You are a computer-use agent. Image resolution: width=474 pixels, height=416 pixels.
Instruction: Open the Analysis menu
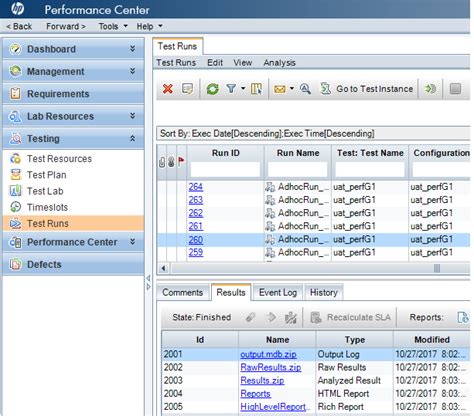click(279, 63)
